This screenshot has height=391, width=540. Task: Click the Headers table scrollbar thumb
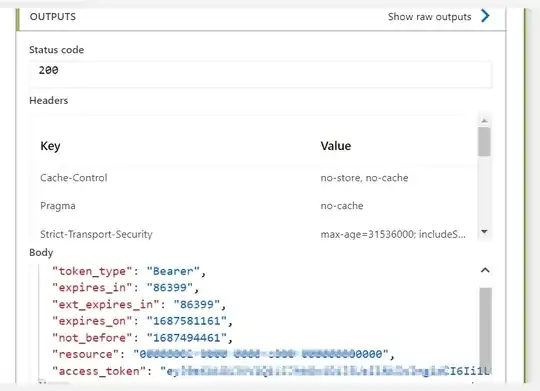(484, 142)
